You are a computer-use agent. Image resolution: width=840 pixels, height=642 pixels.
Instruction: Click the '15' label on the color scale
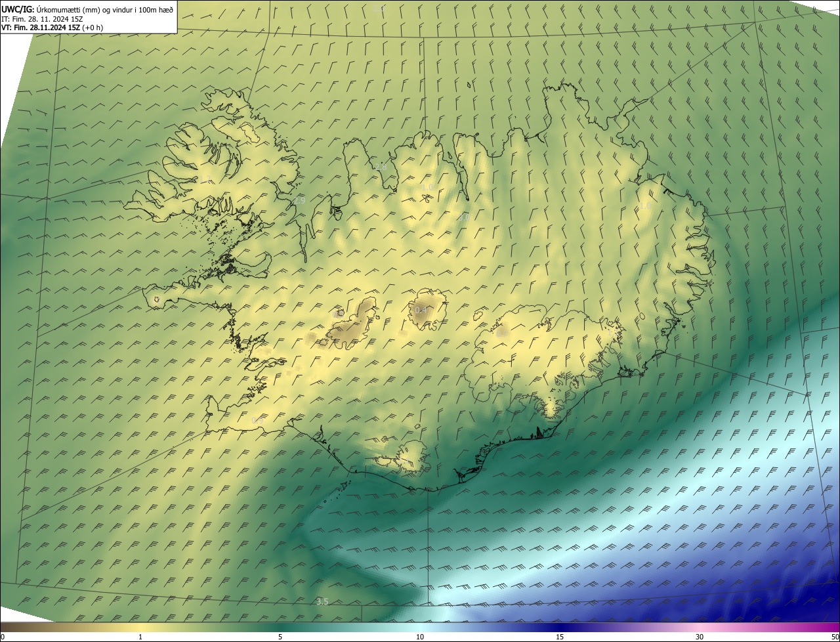pos(560,637)
